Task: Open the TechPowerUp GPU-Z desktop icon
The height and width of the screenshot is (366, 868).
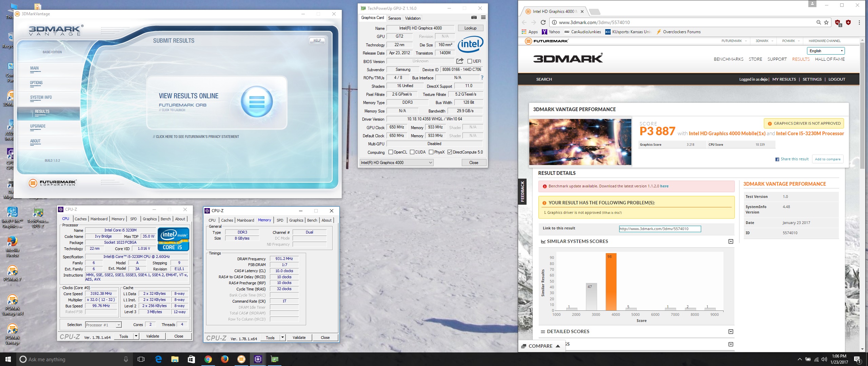Action: pyautogui.click(x=38, y=218)
